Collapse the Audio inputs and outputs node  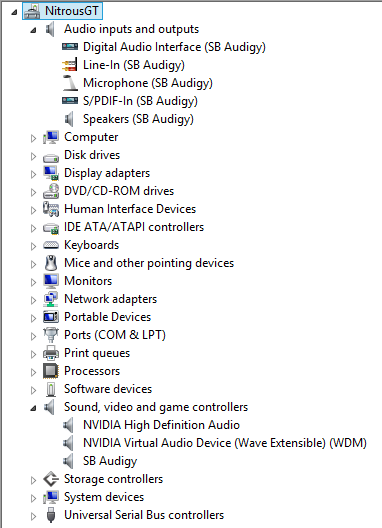(x=33, y=30)
